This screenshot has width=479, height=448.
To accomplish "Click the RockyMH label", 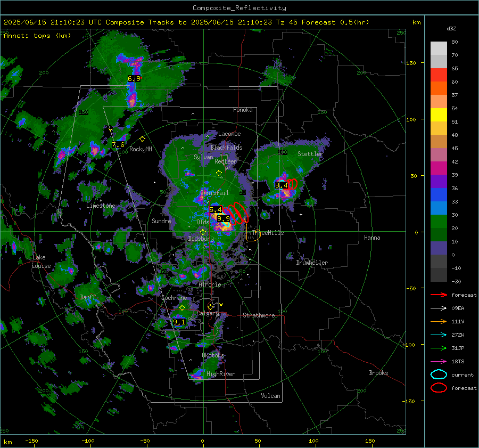I will [141, 149].
